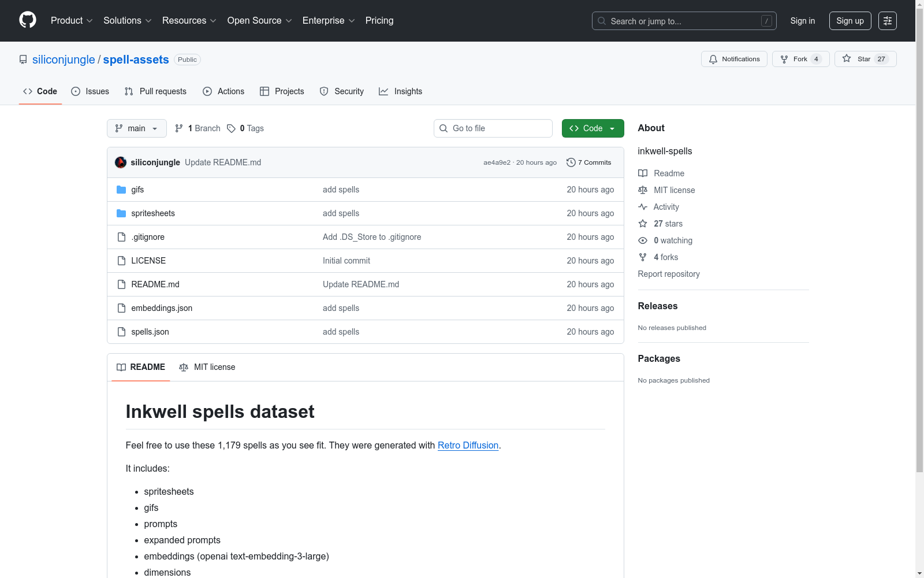Open commit hash ae4a9e2

click(x=497, y=162)
